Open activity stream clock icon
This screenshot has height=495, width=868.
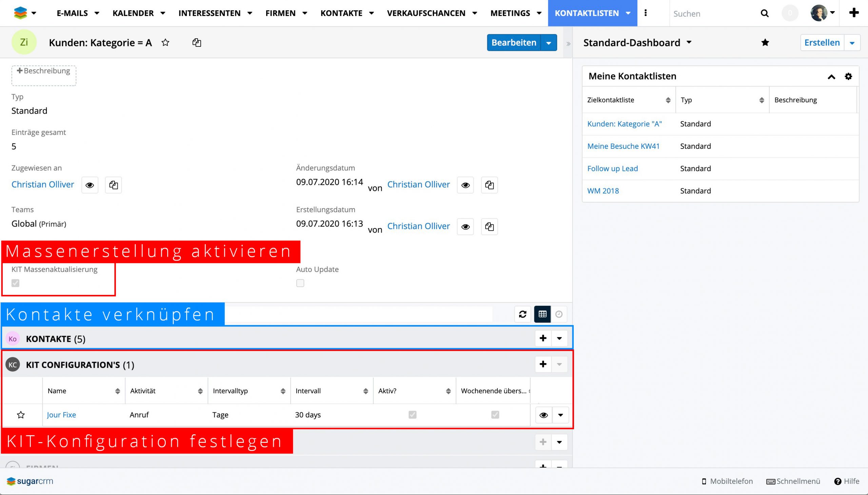tap(559, 314)
